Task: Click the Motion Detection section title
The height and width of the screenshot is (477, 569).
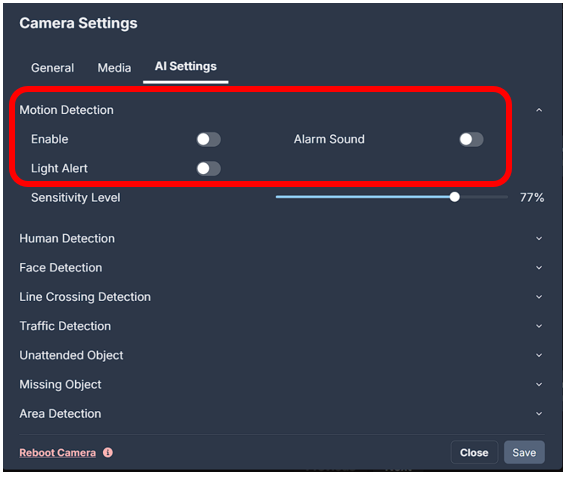Action: click(x=67, y=110)
